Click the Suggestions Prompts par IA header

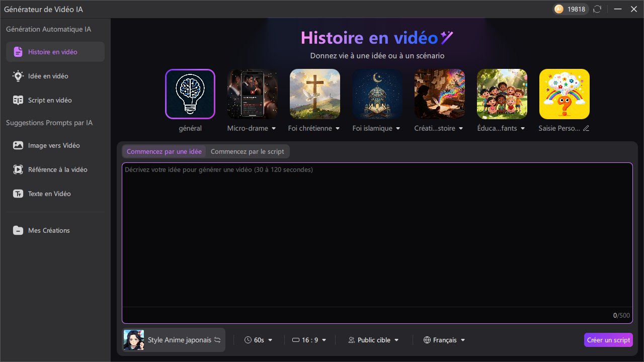click(49, 123)
